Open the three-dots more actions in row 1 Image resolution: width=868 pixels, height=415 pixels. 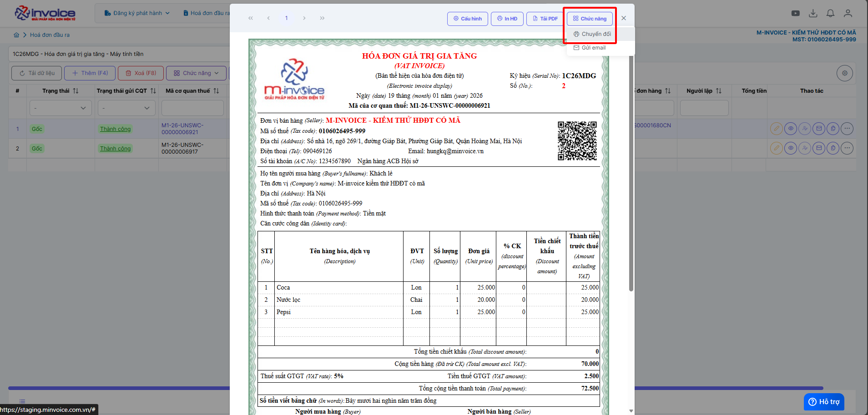(847, 129)
